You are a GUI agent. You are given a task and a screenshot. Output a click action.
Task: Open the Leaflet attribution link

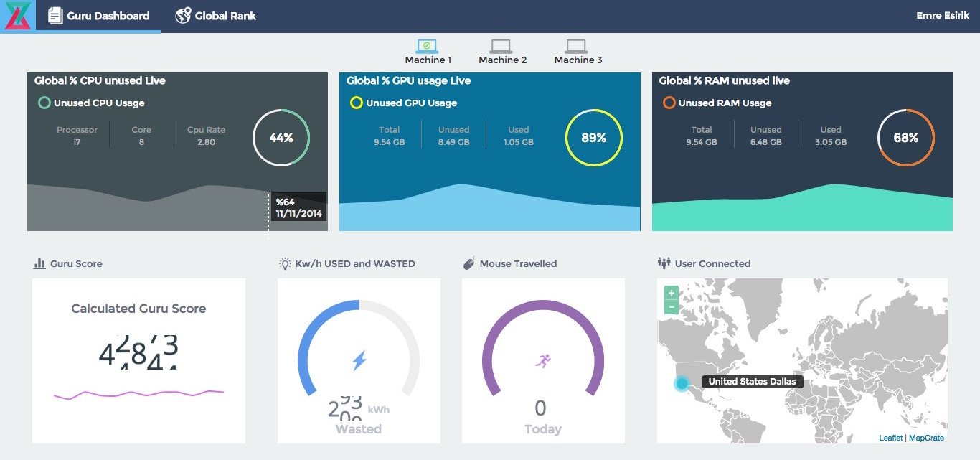tap(890, 438)
